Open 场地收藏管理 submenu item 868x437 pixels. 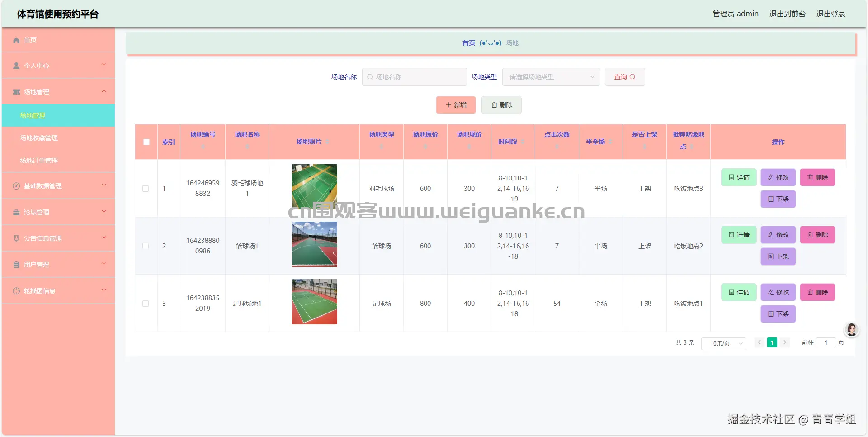pos(58,138)
